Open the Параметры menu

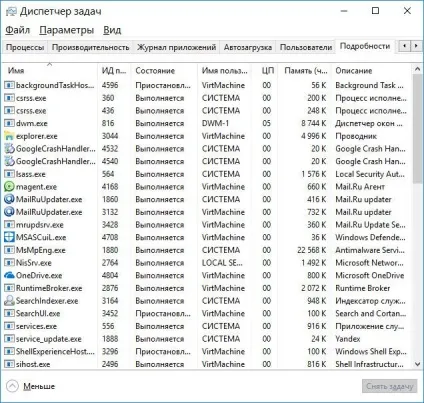tap(67, 30)
